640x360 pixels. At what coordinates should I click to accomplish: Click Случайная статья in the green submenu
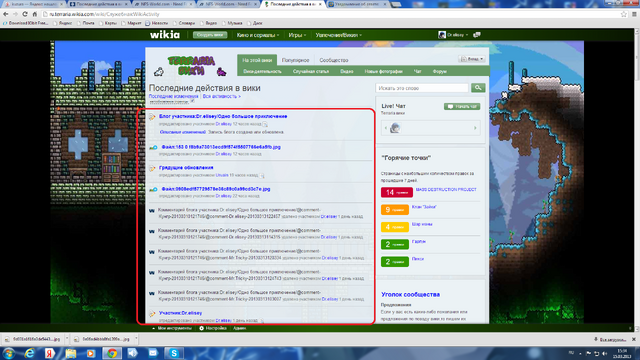click(311, 71)
